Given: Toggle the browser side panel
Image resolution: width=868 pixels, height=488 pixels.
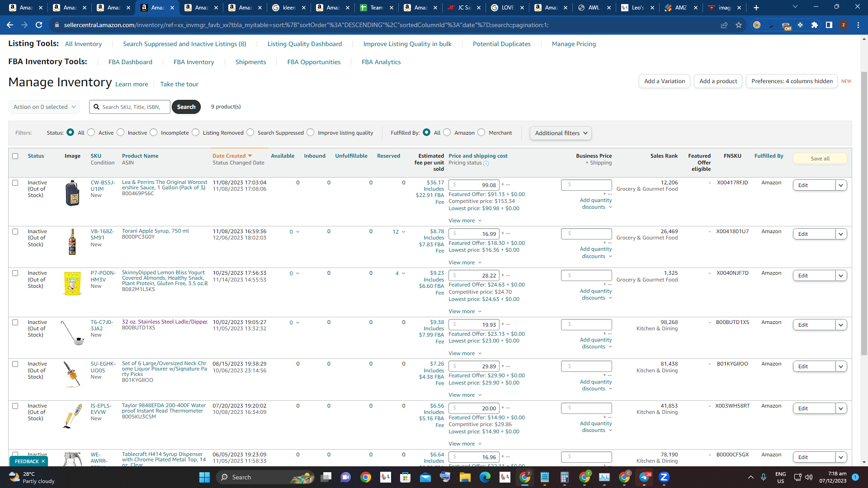Looking at the screenshot, I should [829, 25].
